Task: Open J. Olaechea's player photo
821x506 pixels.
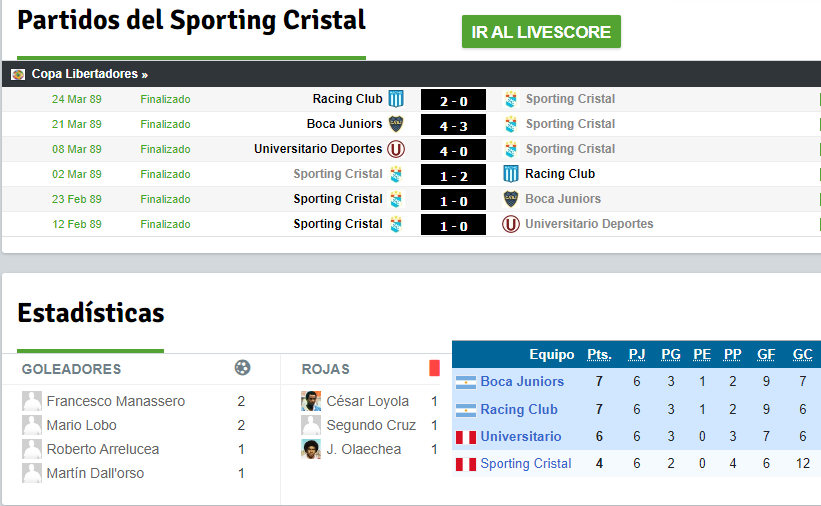Action: coord(310,449)
